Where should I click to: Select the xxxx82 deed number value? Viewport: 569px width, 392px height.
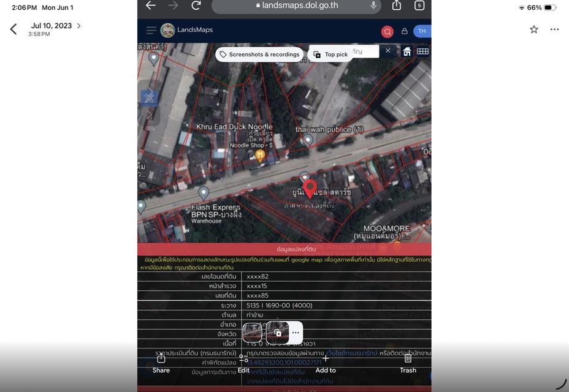pyautogui.click(x=258, y=276)
